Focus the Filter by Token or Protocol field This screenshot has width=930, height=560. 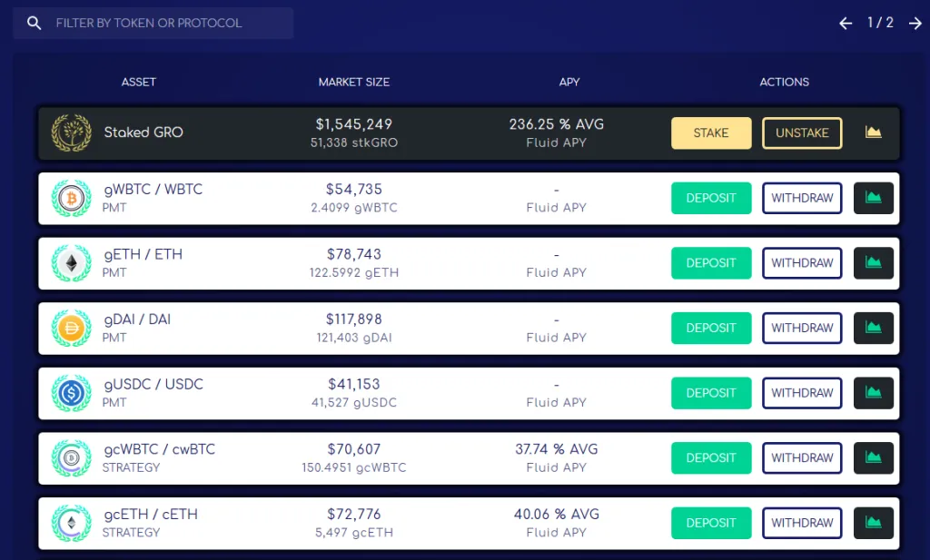point(153,23)
